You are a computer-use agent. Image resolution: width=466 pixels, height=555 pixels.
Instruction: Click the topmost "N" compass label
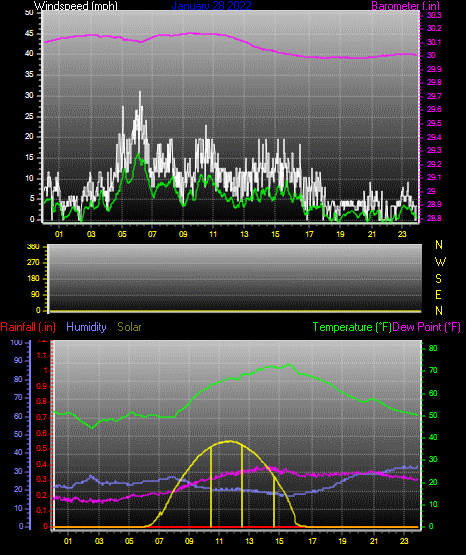click(x=439, y=245)
